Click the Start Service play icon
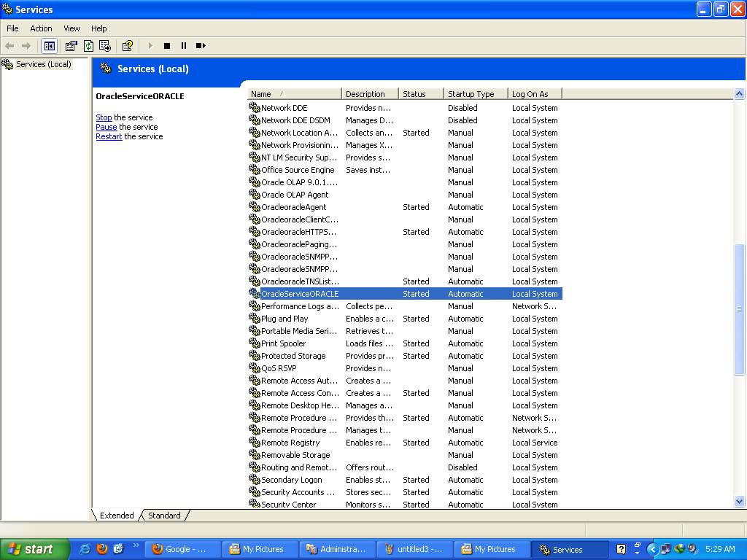Screen dimensions: 747x560 pyautogui.click(x=150, y=46)
